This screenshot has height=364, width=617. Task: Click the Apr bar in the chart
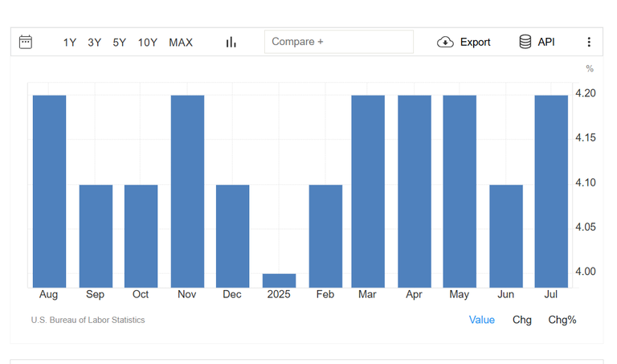click(x=415, y=191)
